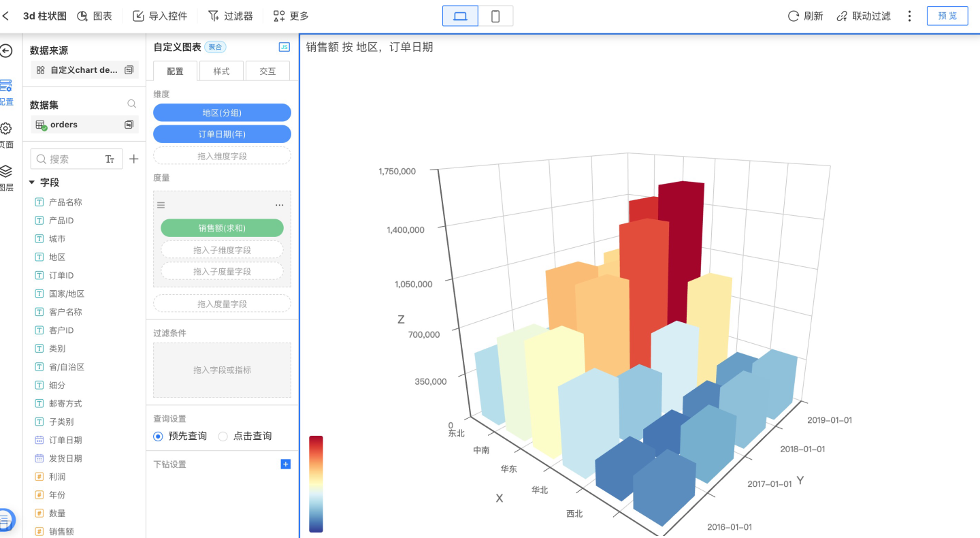This screenshot has width=980, height=538.
Task: Click the 刷新 refresh button
Action: coord(805,16)
